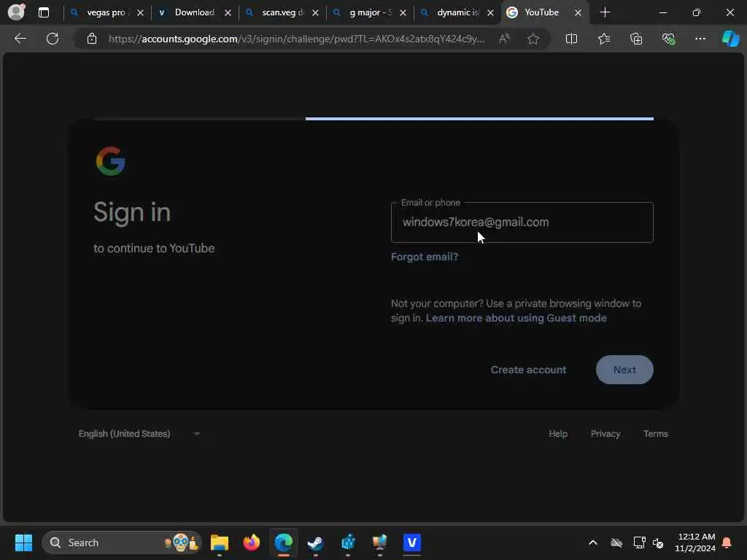Open Settings and more ellipsis menu
Screen dimensions: 747x560
(700, 39)
